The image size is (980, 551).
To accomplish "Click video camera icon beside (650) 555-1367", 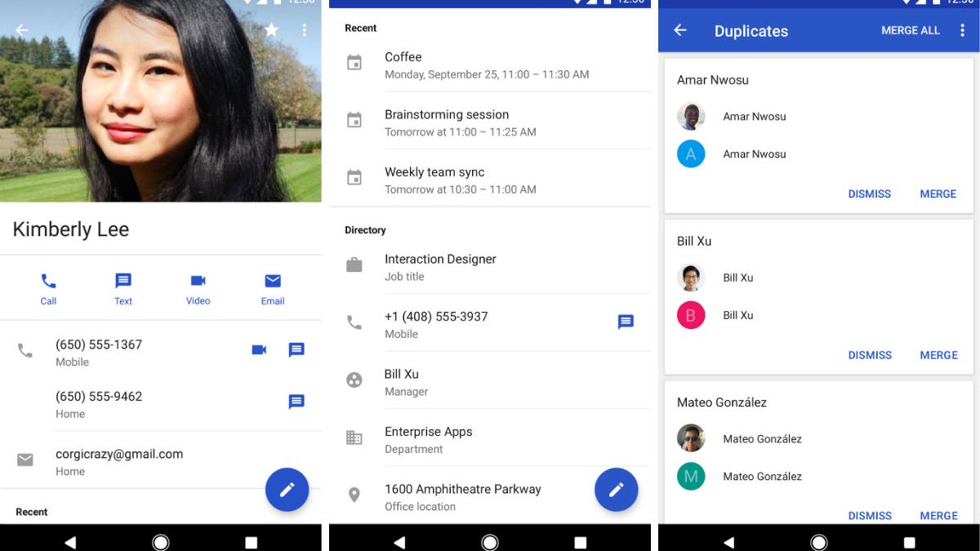I will click(259, 350).
